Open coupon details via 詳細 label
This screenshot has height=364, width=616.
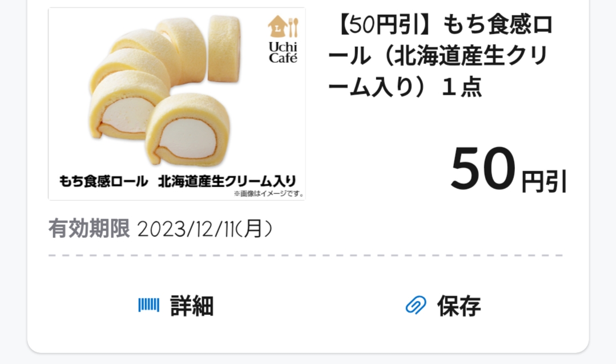point(192,305)
